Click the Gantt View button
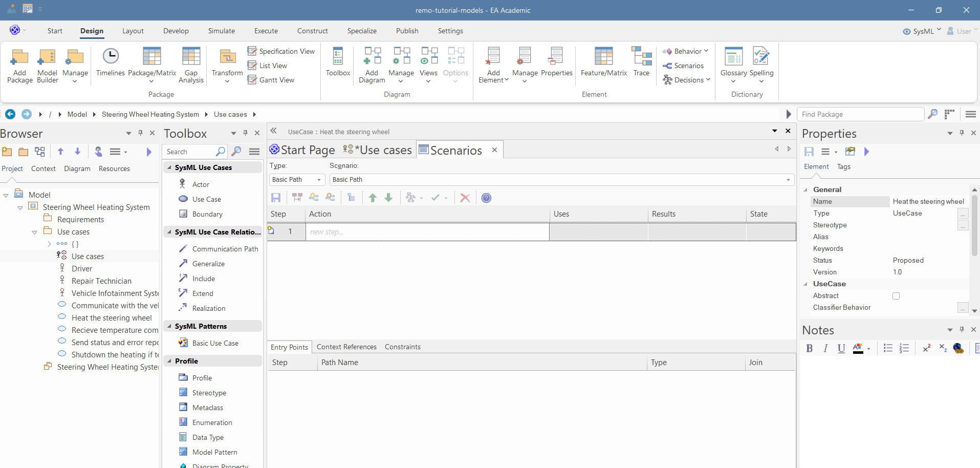Screen dimensions: 980x468 (x=271, y=80)
